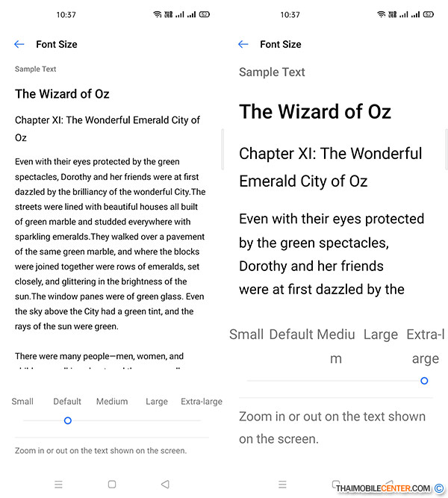This screenshot has width=448, height=498.
Task: Click slider handle at Extra-large position
Action: [x=424, y=381]
